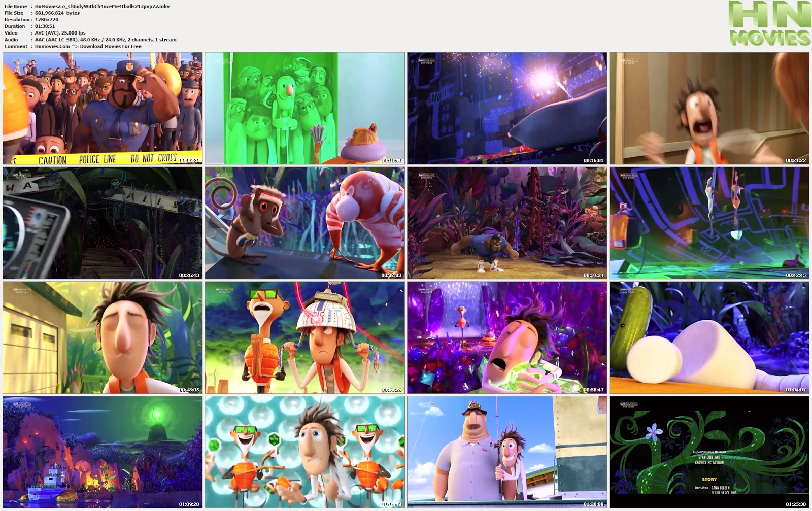Select the colander helmet thumbnail at 00:53:26
This screenshot has width=812, height=511.
304,338
